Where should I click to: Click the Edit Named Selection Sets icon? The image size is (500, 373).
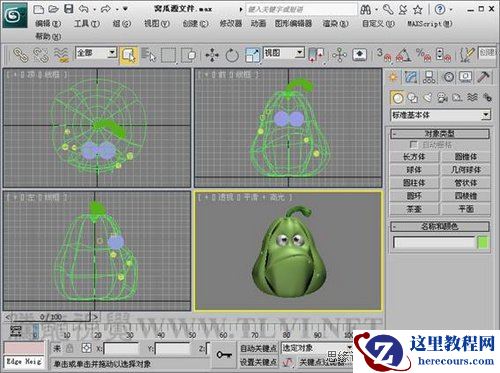coord(467,55)
